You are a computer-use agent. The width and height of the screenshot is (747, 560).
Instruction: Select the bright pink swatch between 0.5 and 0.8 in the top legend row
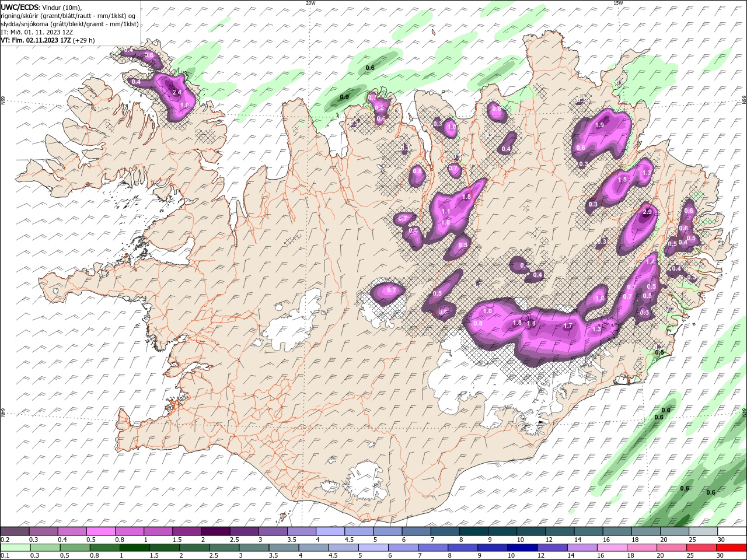[100, 531]
